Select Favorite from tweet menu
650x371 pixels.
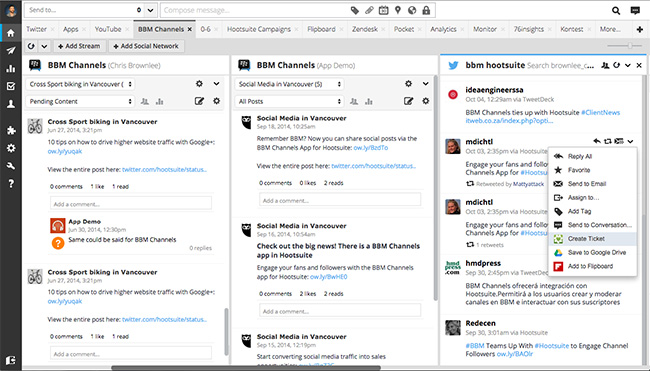pyautogui.click(x=592, y=170)
